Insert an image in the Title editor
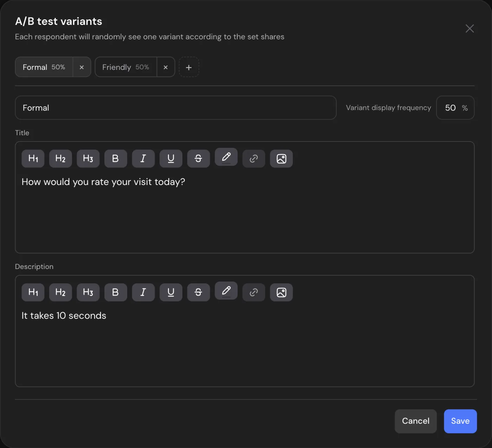 [x=281, y=159]
